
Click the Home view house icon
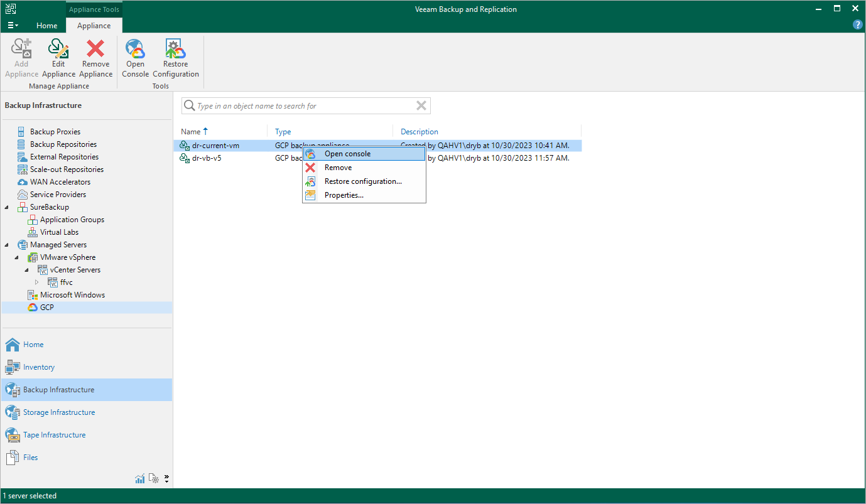(x=13, y=345)
